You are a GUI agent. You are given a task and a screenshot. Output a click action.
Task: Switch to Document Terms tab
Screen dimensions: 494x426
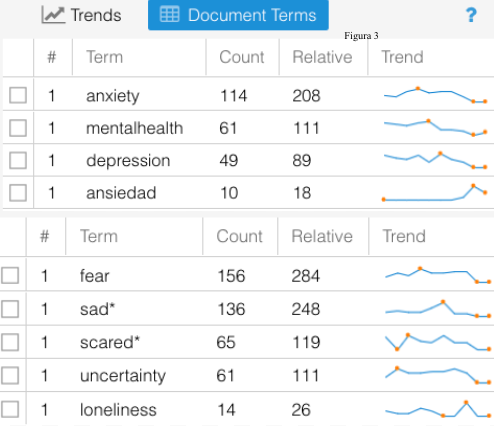tap(238, 15)
